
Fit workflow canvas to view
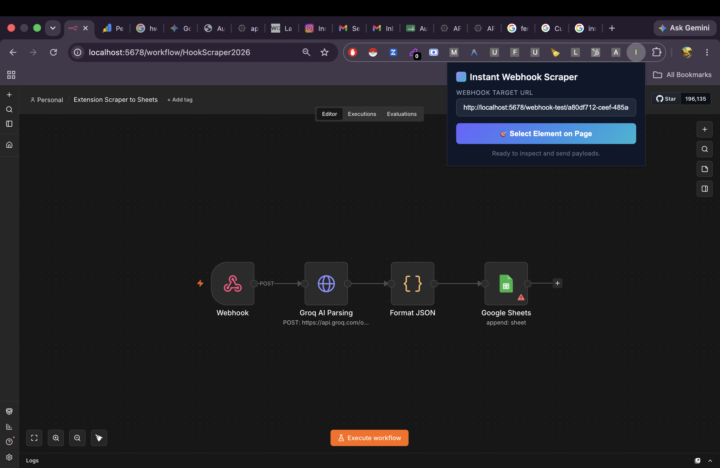pyautogui.click(x=34, y=438)
